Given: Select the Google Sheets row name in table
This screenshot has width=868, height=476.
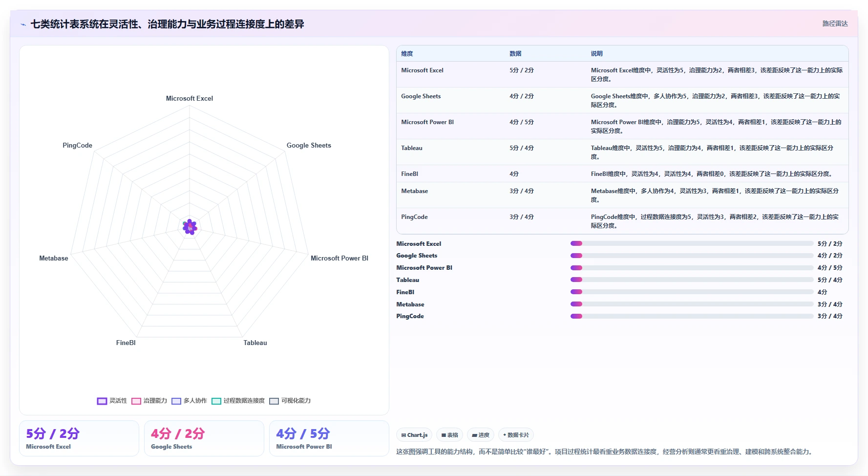Looking at the screenshot, I should (x=421, y=96).
